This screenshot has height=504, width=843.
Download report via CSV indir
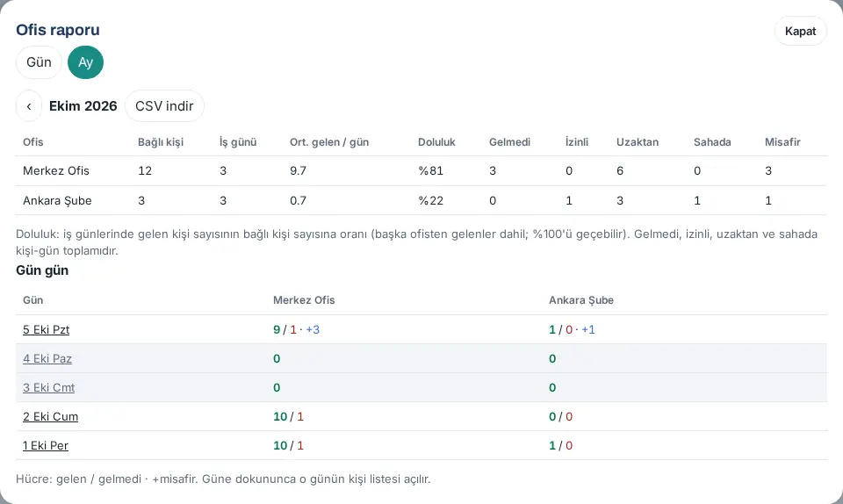click(x=164, y=106)
